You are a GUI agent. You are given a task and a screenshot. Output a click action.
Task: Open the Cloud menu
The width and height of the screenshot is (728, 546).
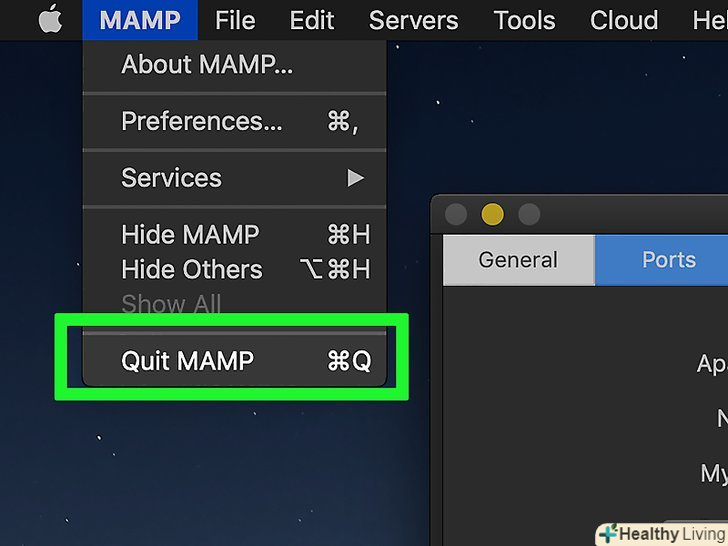click(x=624, y=20)
